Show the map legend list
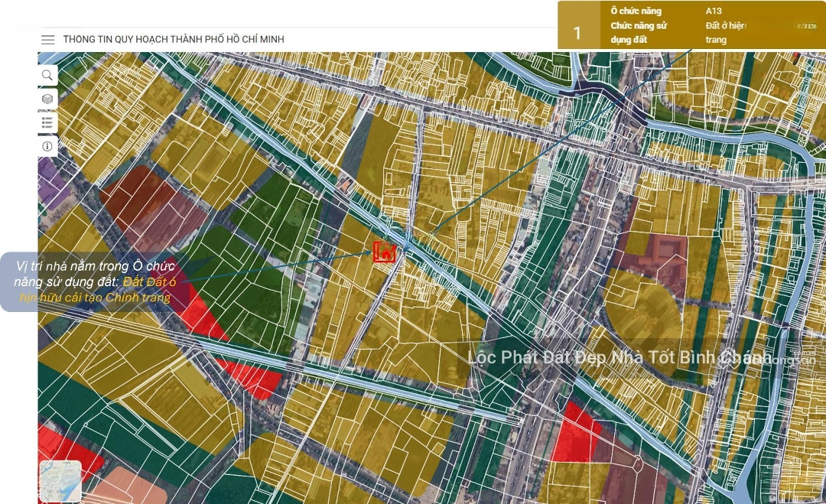Viewport: 826px width, 504px height. 47,122
